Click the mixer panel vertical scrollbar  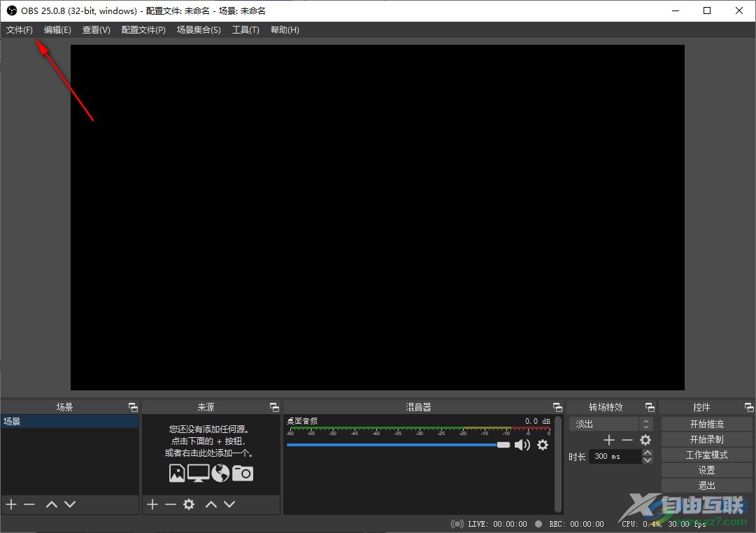tap(558, 464)
